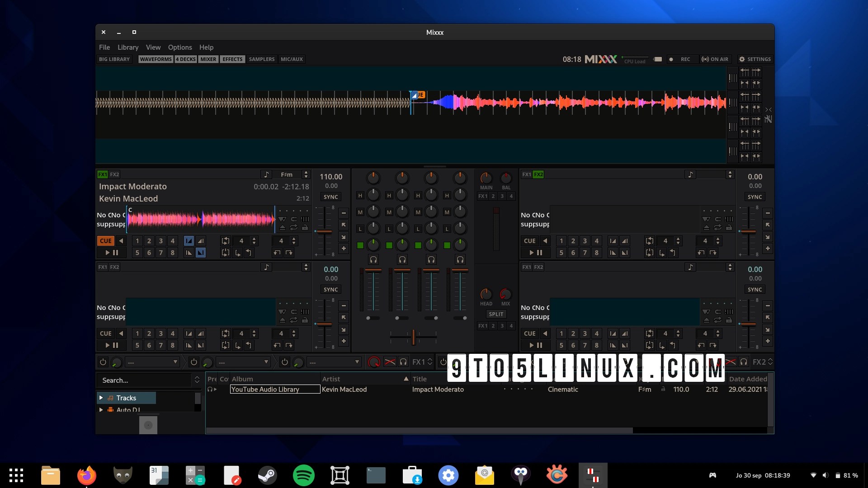Click the headphone pre-listen icon on the library track
Viewport: 868px width, 488px height.
click(x=210, y=389)
